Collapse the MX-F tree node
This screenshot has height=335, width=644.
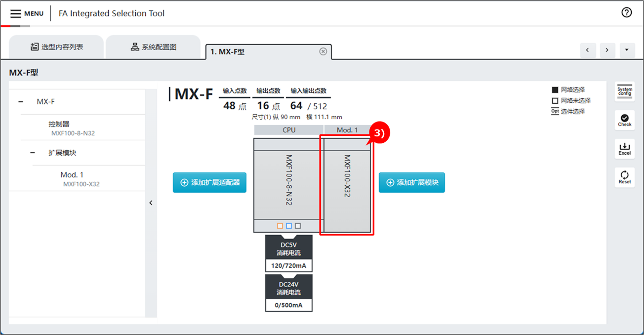click(x=21, y=102)
